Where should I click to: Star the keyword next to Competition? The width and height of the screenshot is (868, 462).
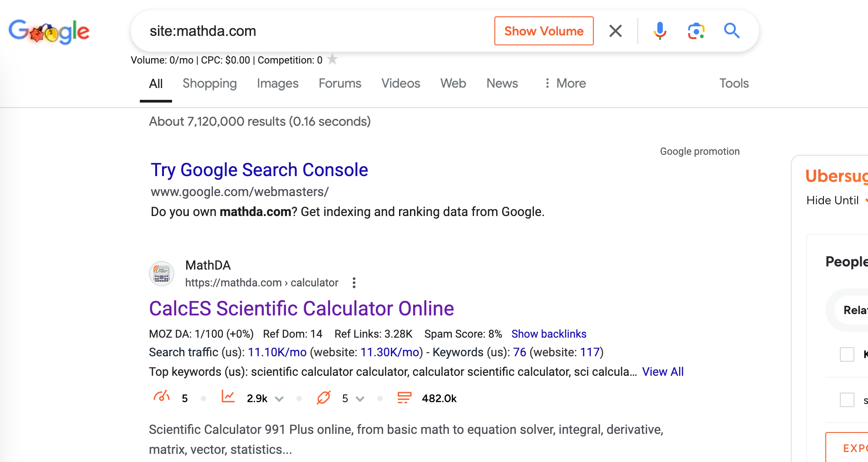[332, 59]
